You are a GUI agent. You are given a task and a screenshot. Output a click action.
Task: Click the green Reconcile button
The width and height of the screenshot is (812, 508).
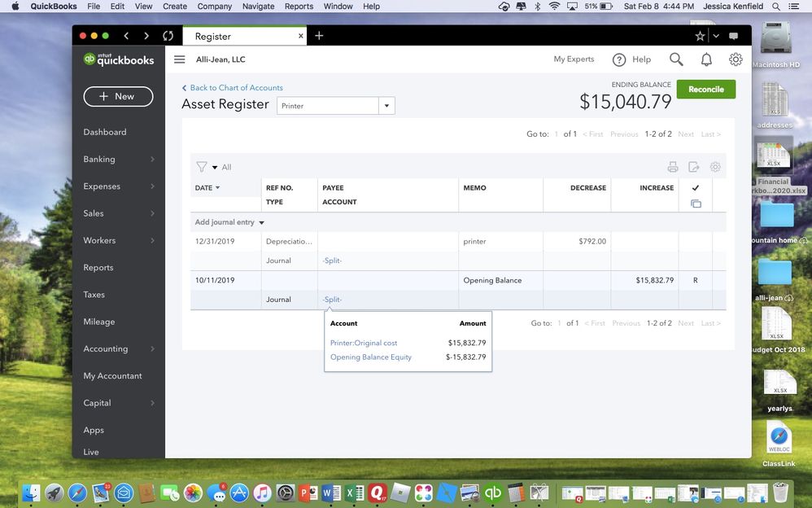[706, 90]
